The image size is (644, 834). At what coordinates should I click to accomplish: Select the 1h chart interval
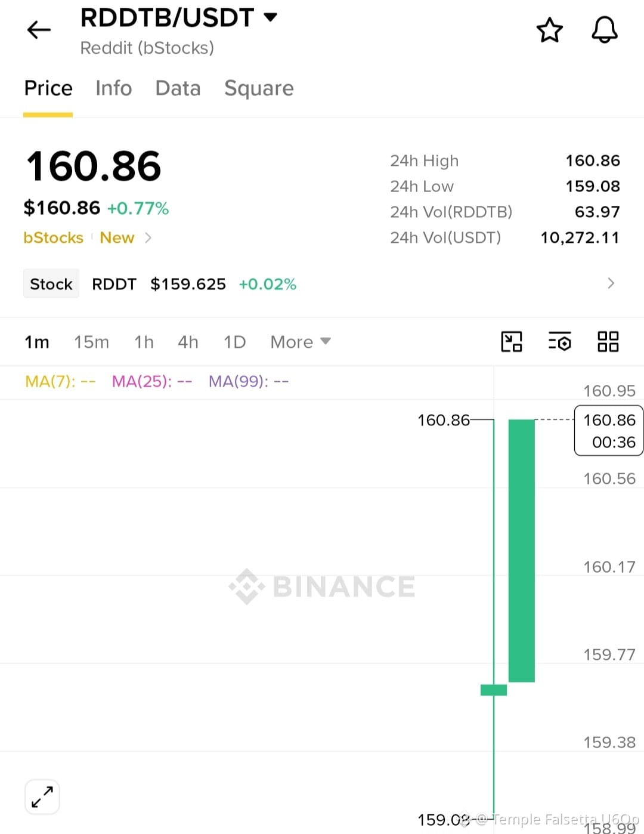coord(144,342)
